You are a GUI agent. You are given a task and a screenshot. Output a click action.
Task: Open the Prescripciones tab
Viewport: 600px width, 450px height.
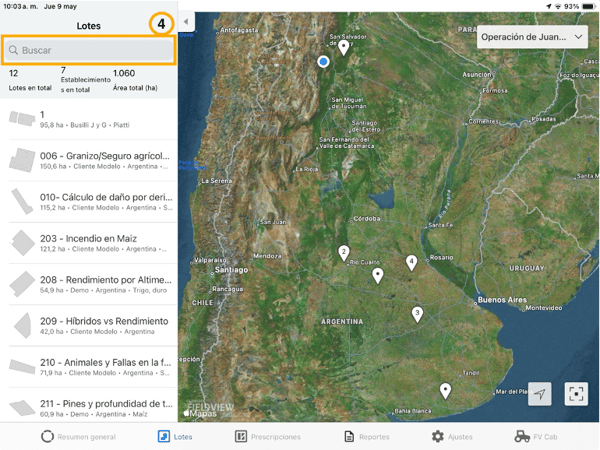coord(267,437)
